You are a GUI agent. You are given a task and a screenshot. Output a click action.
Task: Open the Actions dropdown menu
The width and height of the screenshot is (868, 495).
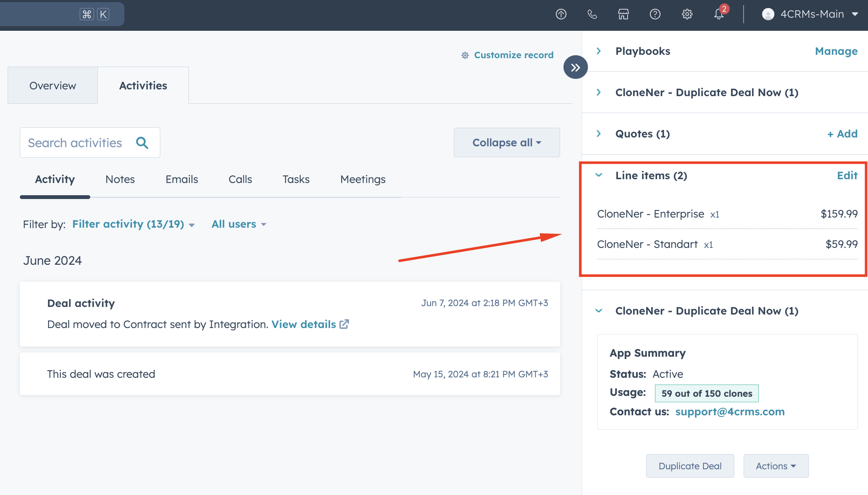[776, 465]
